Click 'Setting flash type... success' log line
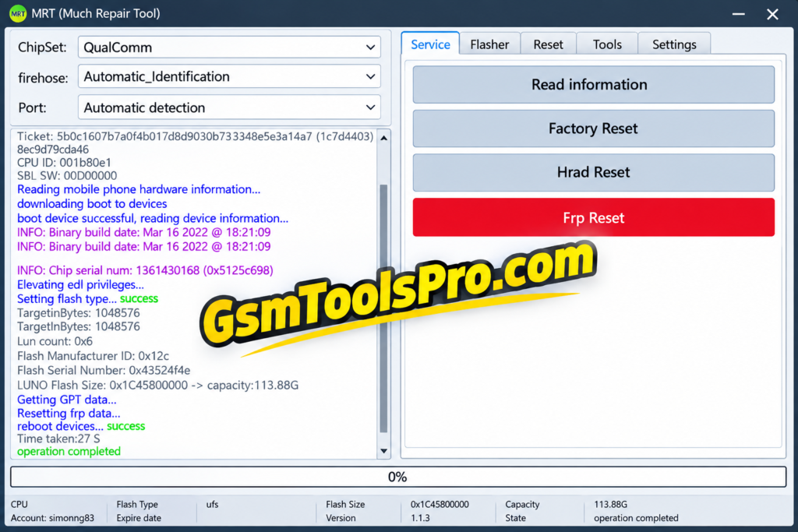This screenshot has height=532, width=798. (x=87, y=298)
